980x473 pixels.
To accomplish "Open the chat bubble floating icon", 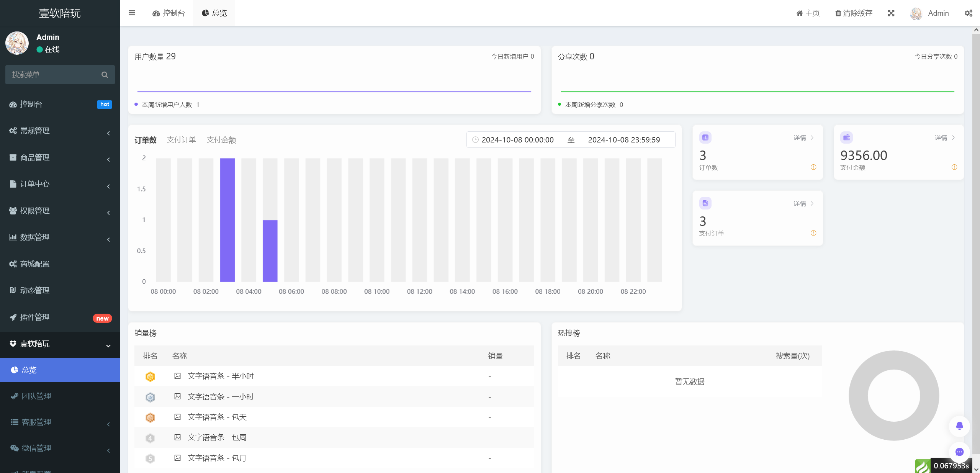I will [959, 452].
